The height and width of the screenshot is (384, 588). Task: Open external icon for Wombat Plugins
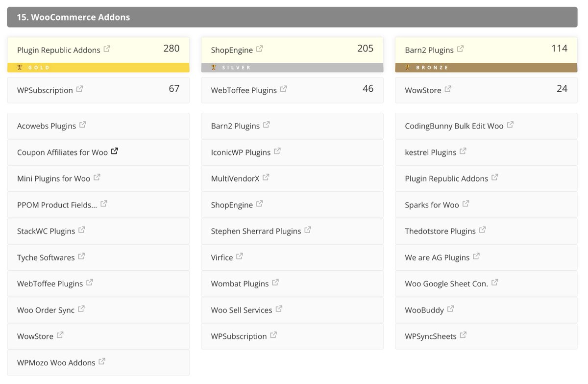coord(275,282)
